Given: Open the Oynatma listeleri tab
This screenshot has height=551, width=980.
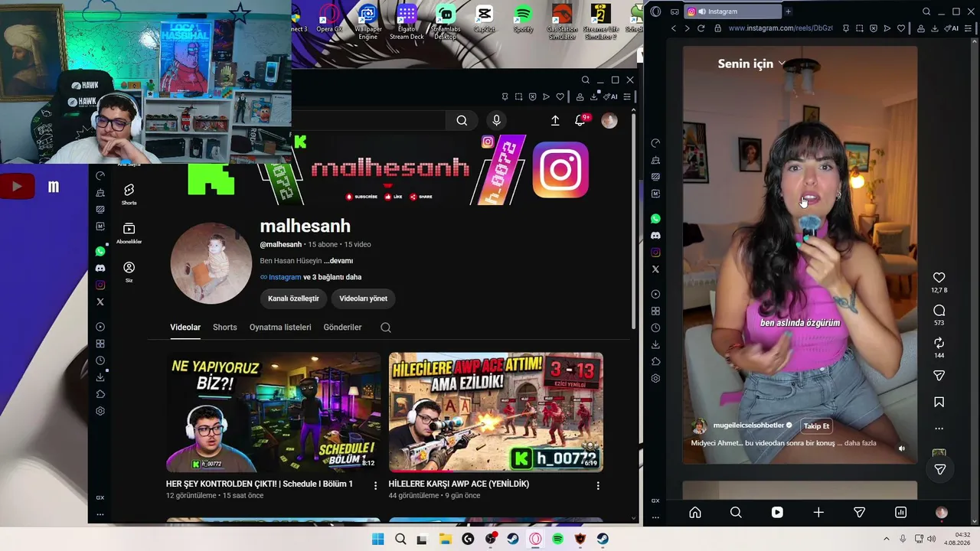Looking at the screenshot, I should point(280,328).
